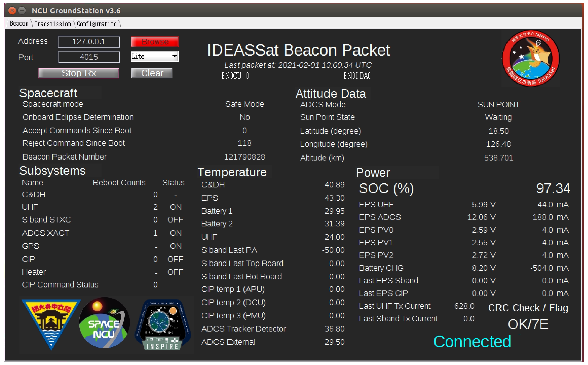
Task: Click the Port field showing 4015
Action: click(x=89, y=57)
